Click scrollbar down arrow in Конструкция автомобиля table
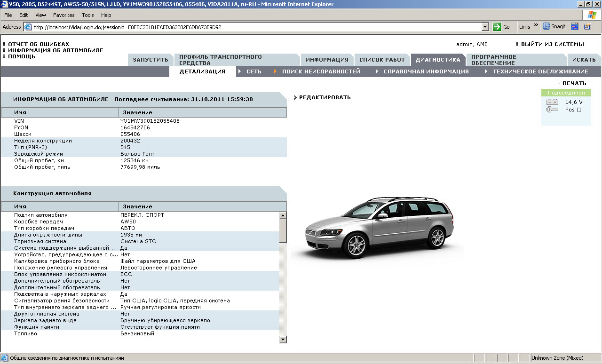This screenshot has width=602, height=364. (283, 339)
